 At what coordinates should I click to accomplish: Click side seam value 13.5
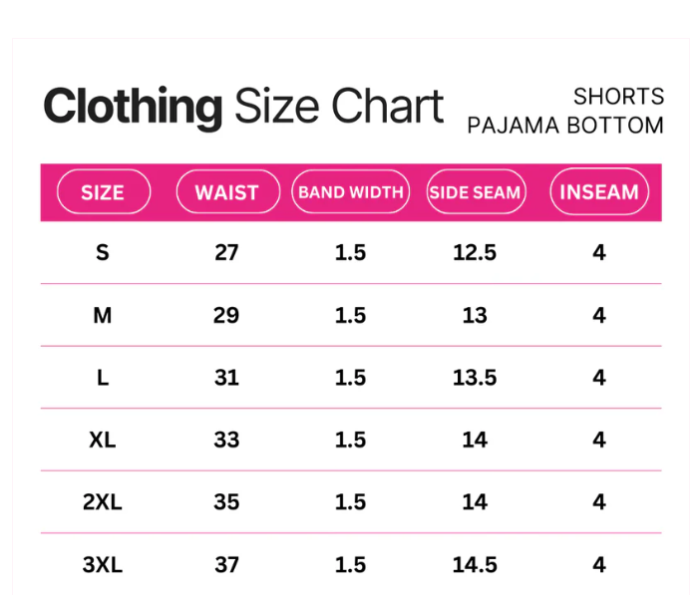(475, 378)
